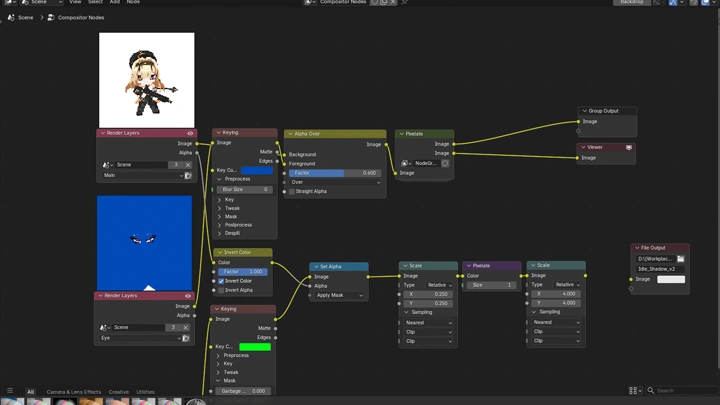Open the Apply Mask dropdown in Set Alpha

339,295
